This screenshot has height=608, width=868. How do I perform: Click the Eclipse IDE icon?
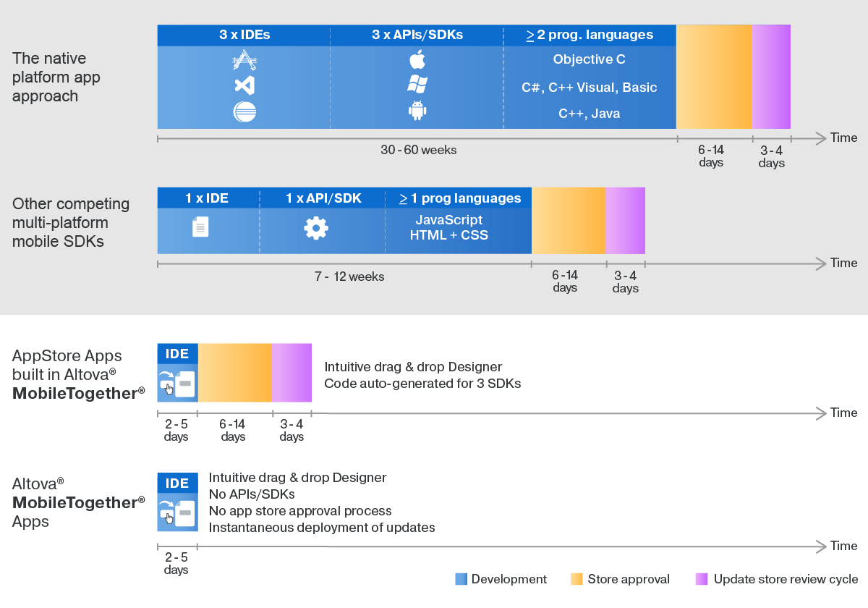point(244,112)
